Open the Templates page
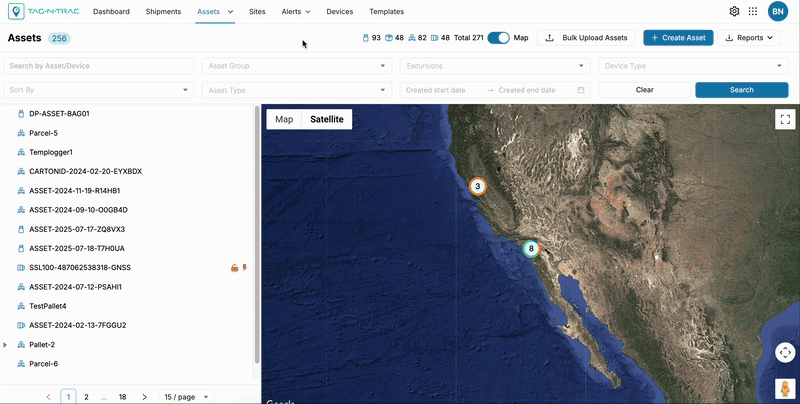This screenshot has height=404, width=800. (x=387, y=11)
